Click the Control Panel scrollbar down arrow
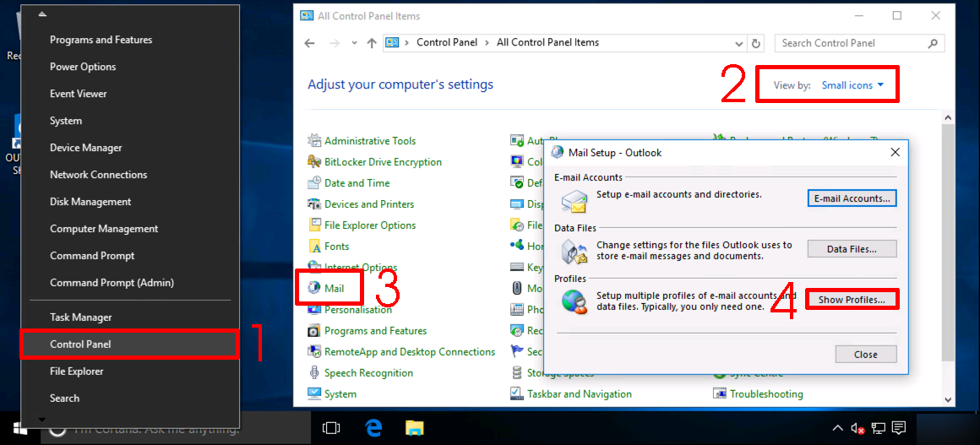Image resolution: width=980 pixels, height=445 pixels. [x=948, y=399]
